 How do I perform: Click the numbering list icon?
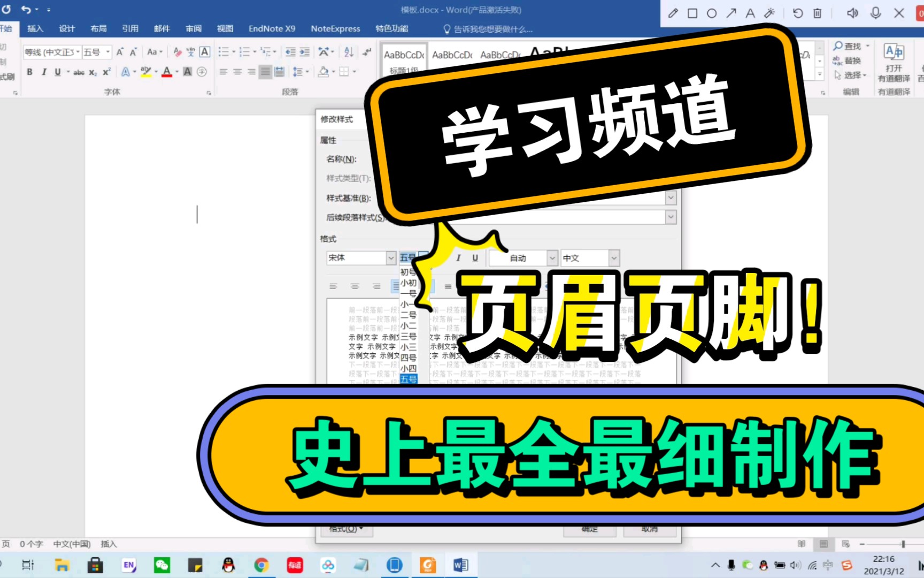pos(244,52)
